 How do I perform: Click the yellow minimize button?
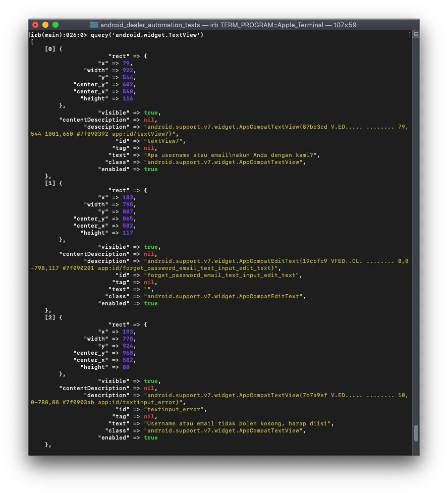[x=45, y=25]
